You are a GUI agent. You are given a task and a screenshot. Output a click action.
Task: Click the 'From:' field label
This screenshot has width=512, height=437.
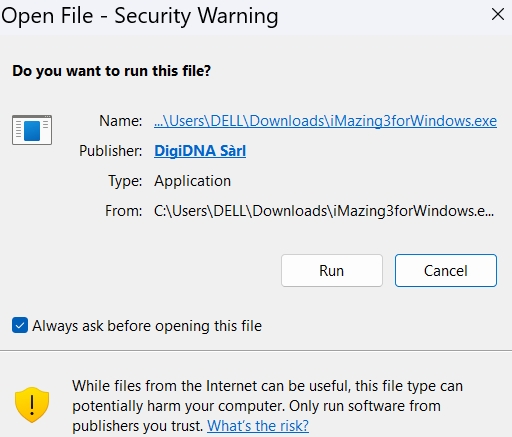124,211
